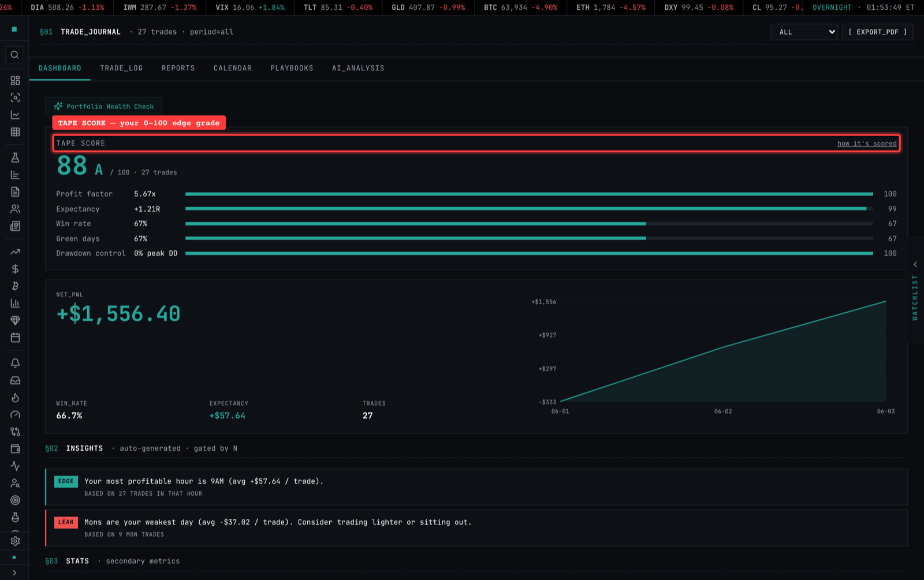Click the BTC ticker quote

click(x=521, y=8)
